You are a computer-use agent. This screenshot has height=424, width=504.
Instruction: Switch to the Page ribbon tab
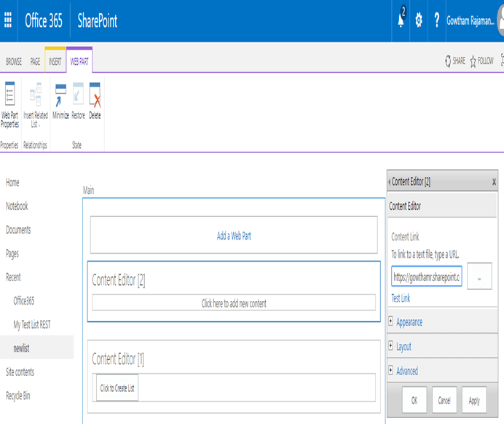pyautogui.click(x=35, y=61)
